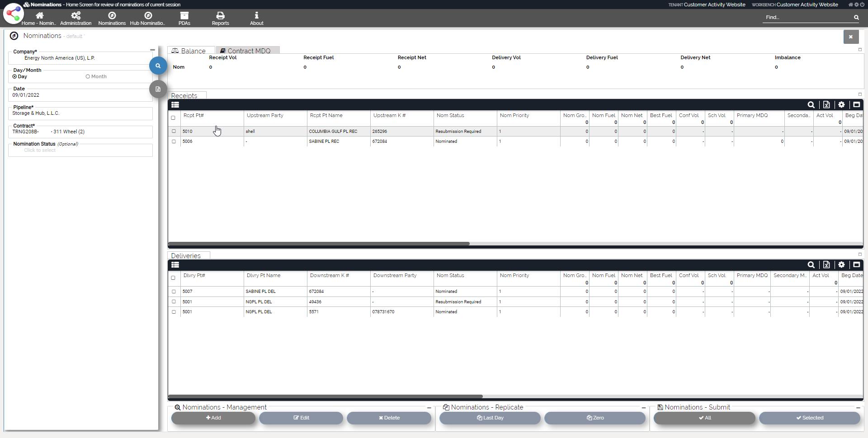Click the Receipts grid search magnifier icon

[x=811, y=105]
